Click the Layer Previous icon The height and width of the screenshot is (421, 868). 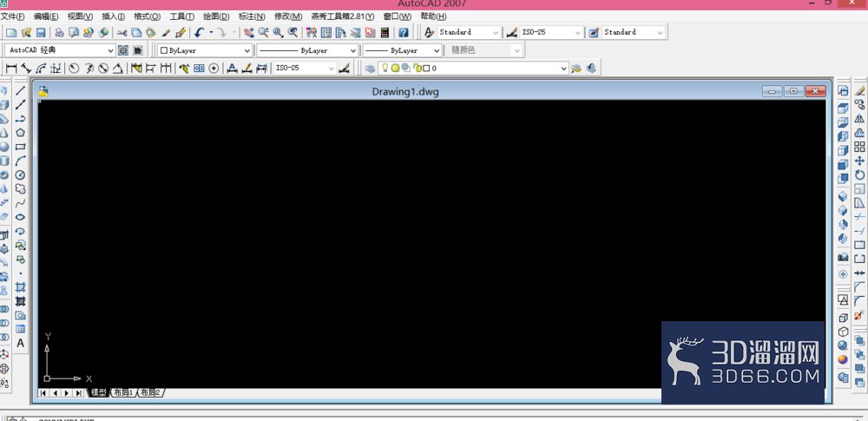[x=591, y=68]
